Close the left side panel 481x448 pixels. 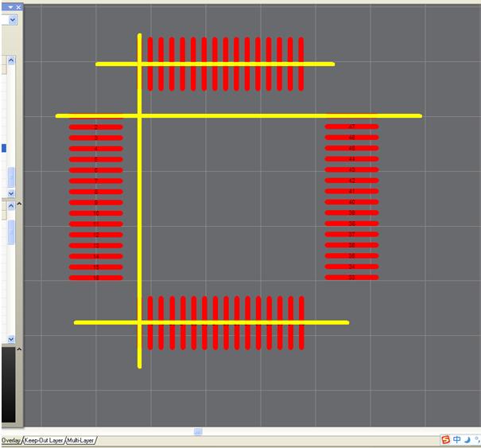coord(18,7)
